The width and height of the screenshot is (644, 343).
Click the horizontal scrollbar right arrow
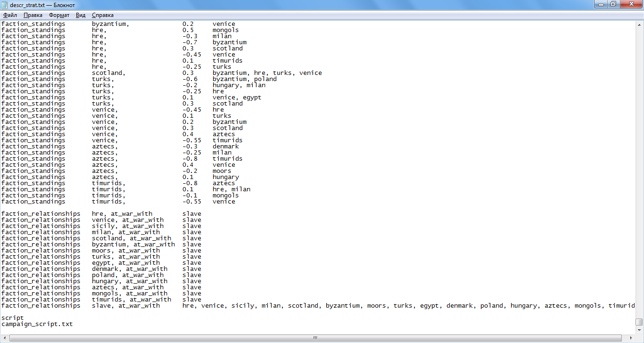pos(631,338)
